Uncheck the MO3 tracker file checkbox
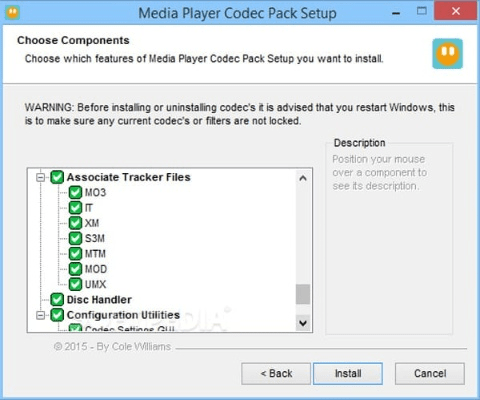Image resolution: width=480 pixels, height=400 pixels. click(75, 192)
